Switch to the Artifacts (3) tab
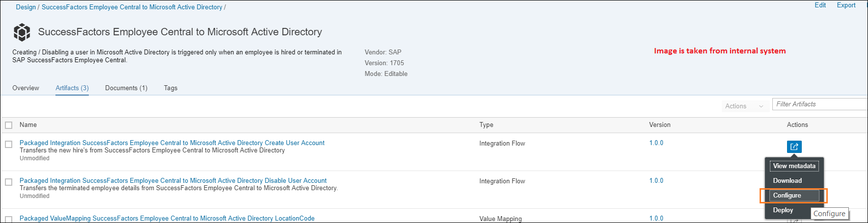 click(72, 88)
